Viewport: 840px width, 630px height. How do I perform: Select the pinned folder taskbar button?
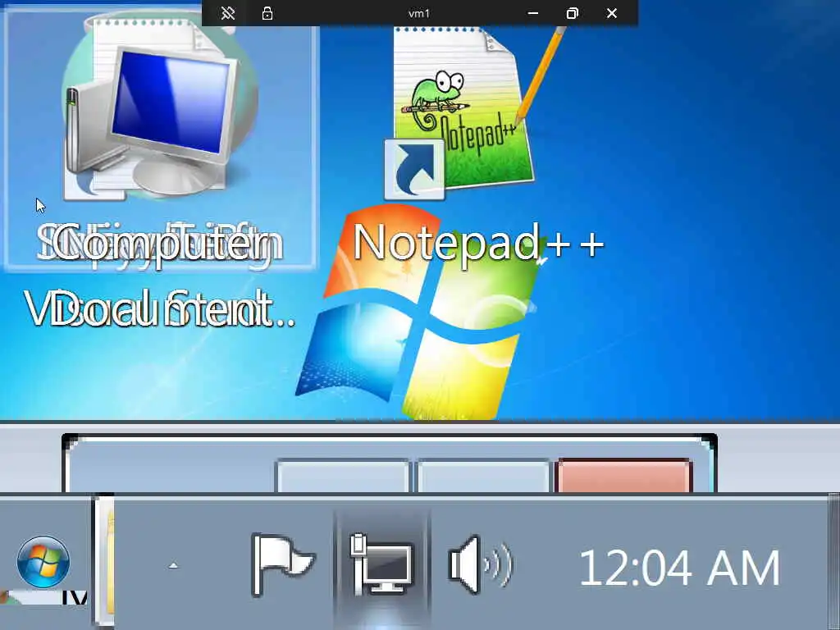[x=105, y=561]
